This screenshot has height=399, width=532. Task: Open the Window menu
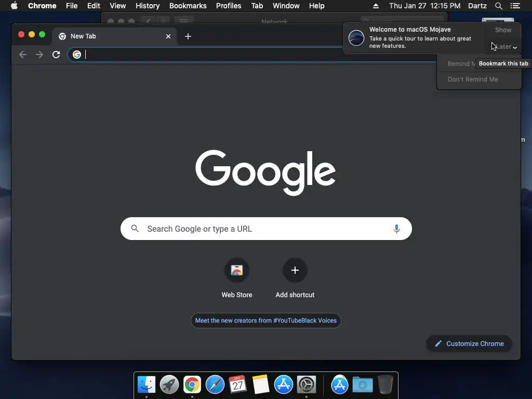[x=286, y=6]
